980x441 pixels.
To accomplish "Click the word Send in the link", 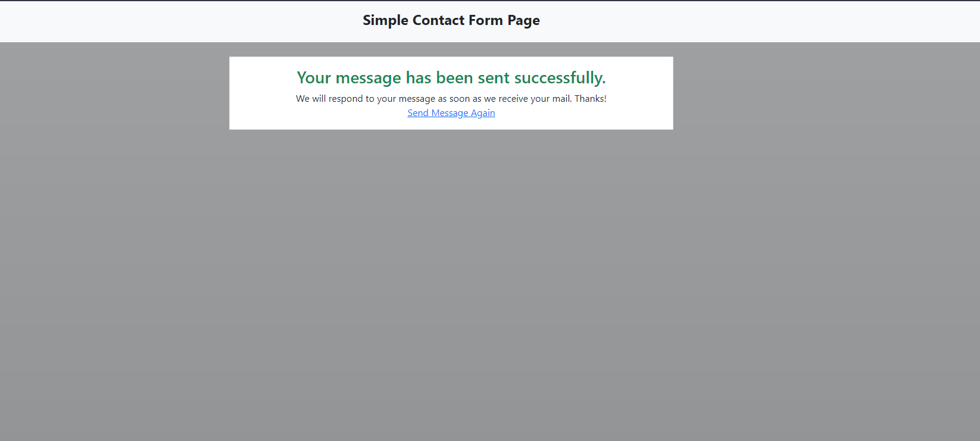I will 418,113.
